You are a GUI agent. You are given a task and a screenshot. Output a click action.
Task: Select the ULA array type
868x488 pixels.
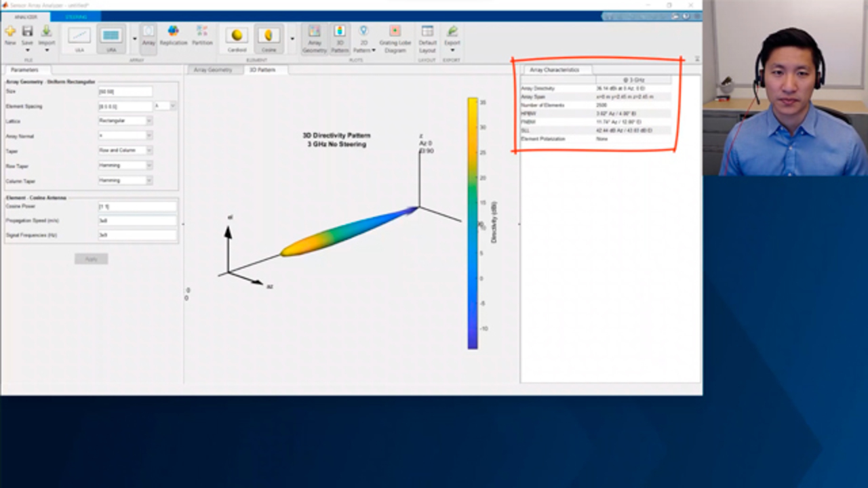pos(79,39)
